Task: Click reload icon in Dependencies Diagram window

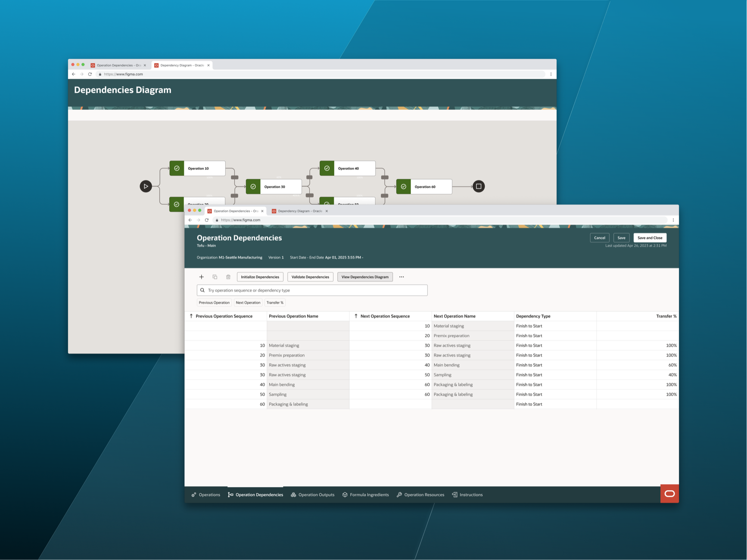Action: pos(90,74)
